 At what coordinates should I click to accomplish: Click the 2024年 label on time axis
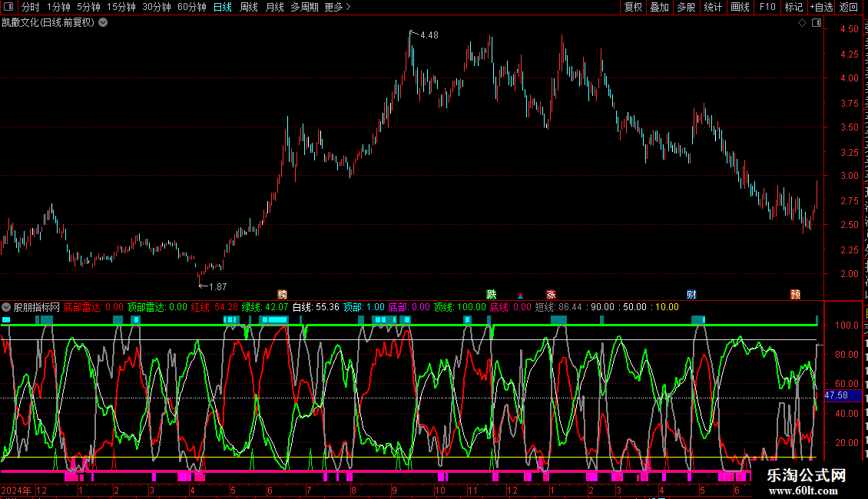[16, 490]
